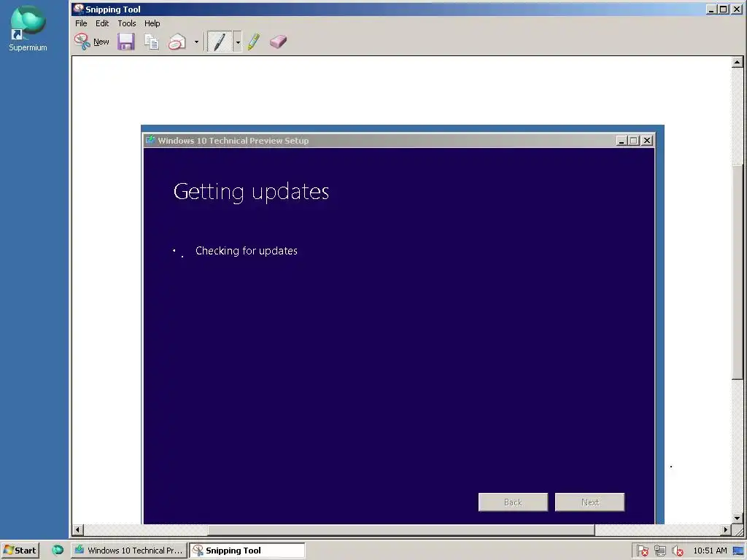Send the snip via the envelope icon
This screenshot has height=560, width=747.
(177, 42)
